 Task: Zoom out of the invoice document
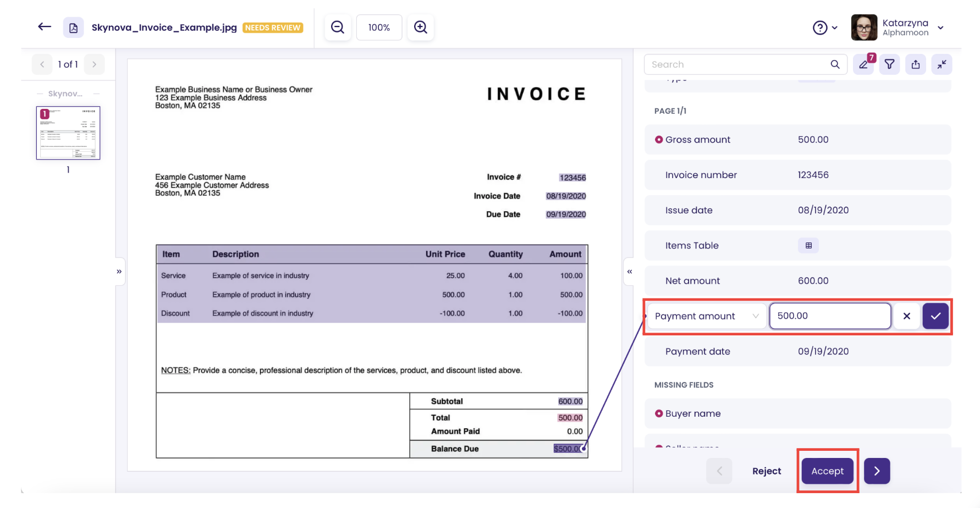pyautogui.click(x=338, y=27)
